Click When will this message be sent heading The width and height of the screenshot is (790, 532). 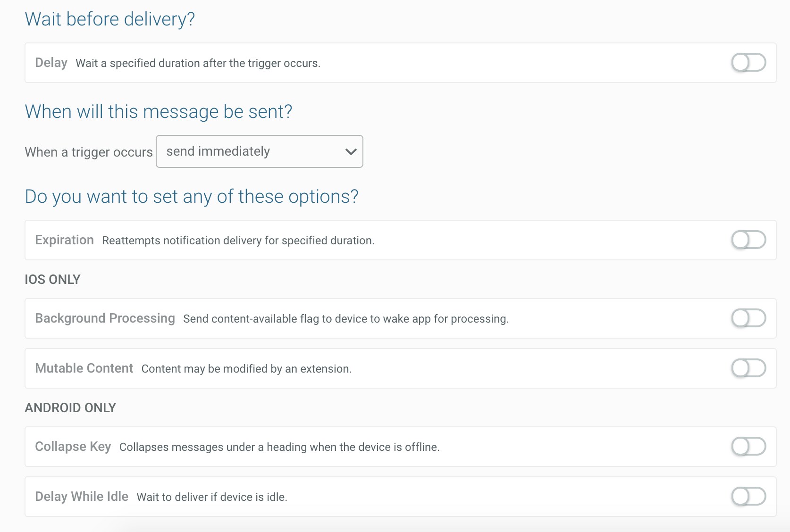pyautogui.click(x=158, y=112)
